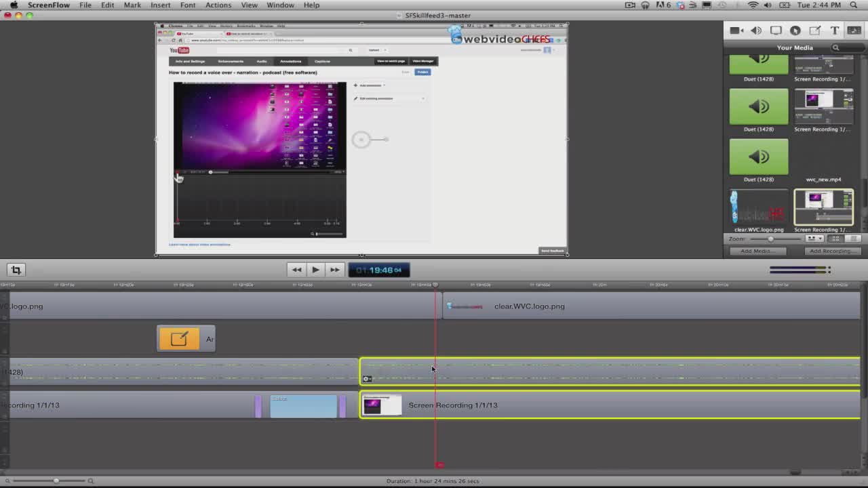868x488 pixels.
Task: Click the headphones menu bar icon
Action: 645,5
